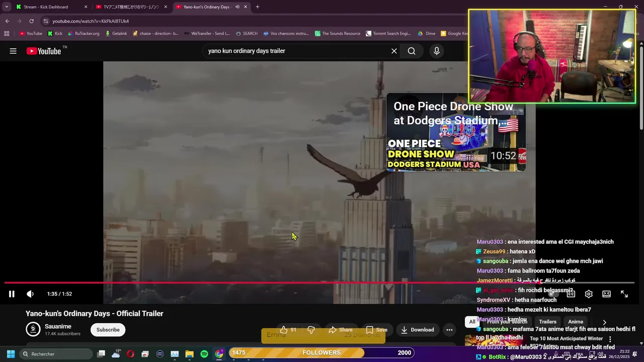Open a new browser tab
644x362 pixels.
click(258, 7)
